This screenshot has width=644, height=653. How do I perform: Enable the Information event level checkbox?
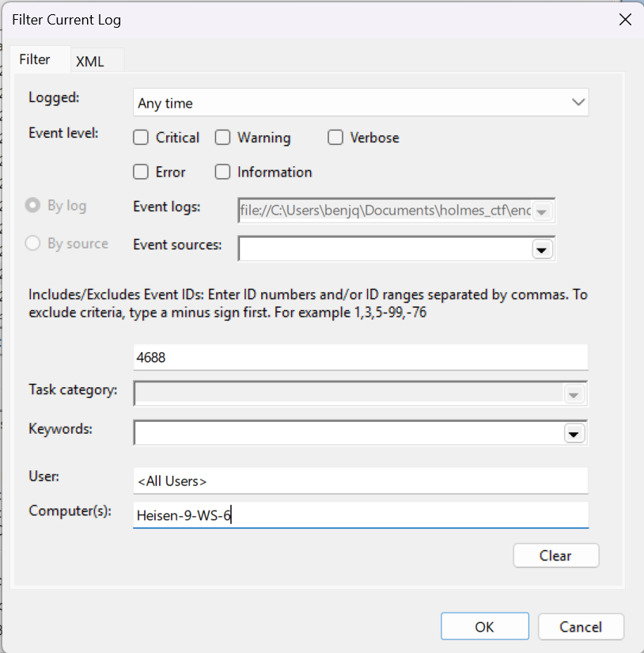pyautogui.click(x=223, y=172)
